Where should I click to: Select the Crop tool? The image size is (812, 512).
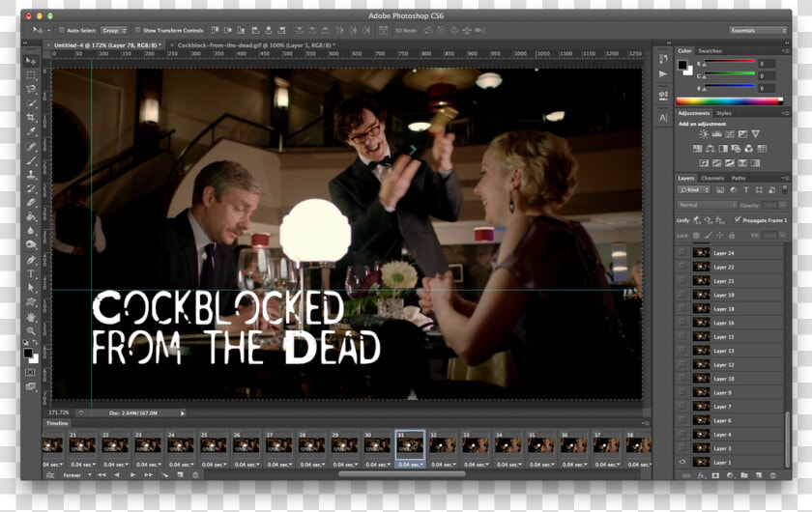pos(31,118)
